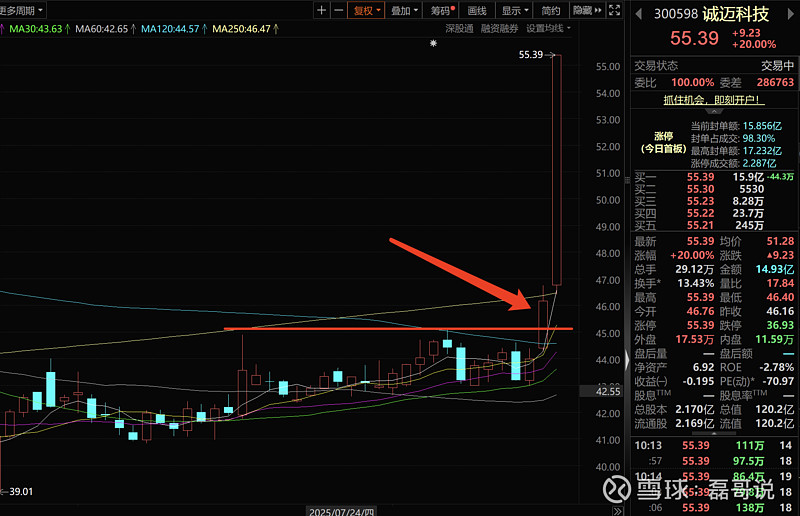Click the date label 2025/07/24

[x=341, y=511]
